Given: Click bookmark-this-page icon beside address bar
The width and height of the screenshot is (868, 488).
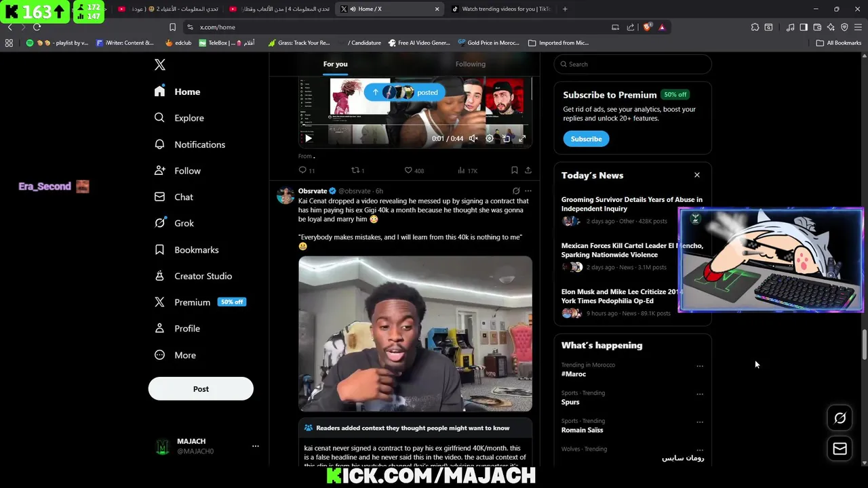Looking at the screenshot, I should [x=172, y=27].
